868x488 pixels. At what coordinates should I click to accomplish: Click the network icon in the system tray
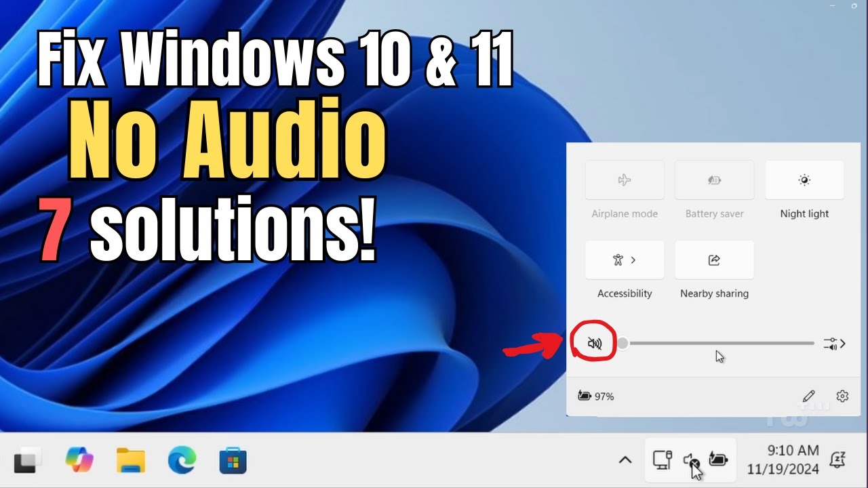662,460
